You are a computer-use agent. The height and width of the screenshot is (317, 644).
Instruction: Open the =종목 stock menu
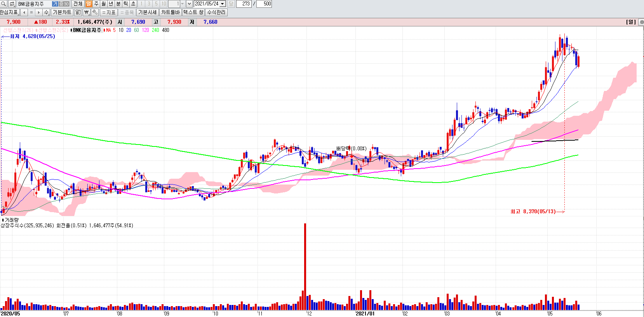click(127, 12)
